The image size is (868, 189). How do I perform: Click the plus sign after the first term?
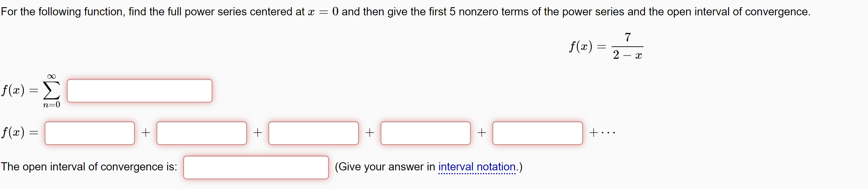tap(145, 133)
